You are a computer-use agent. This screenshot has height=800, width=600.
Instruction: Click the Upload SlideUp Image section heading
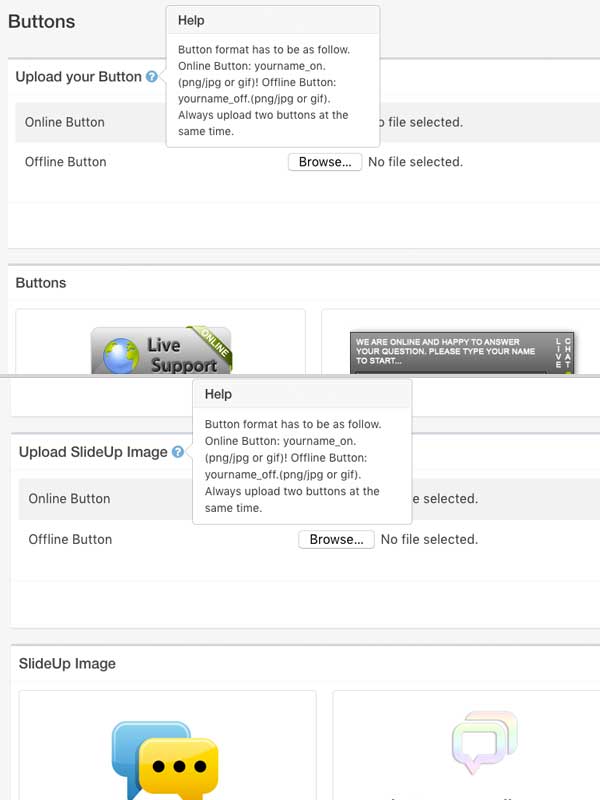93,452
